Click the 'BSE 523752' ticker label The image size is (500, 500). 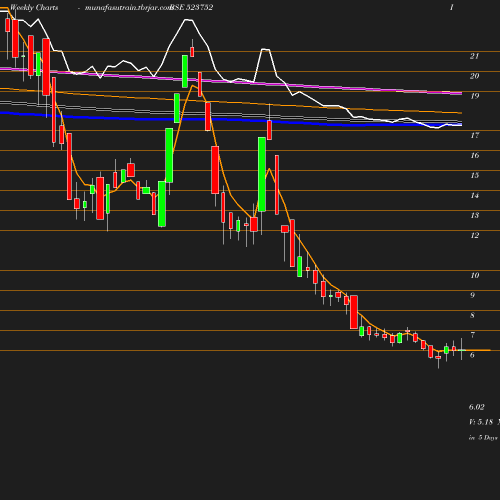pyautogui.click(x=191, y=7)
